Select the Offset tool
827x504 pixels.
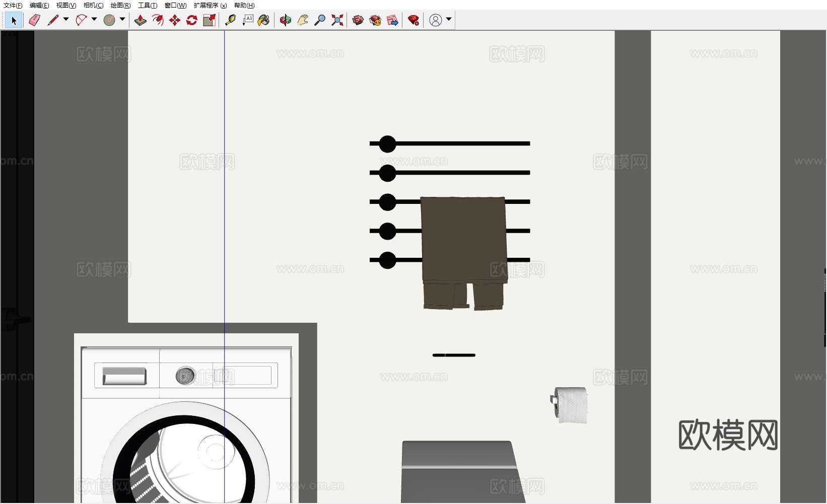(158, 20)
